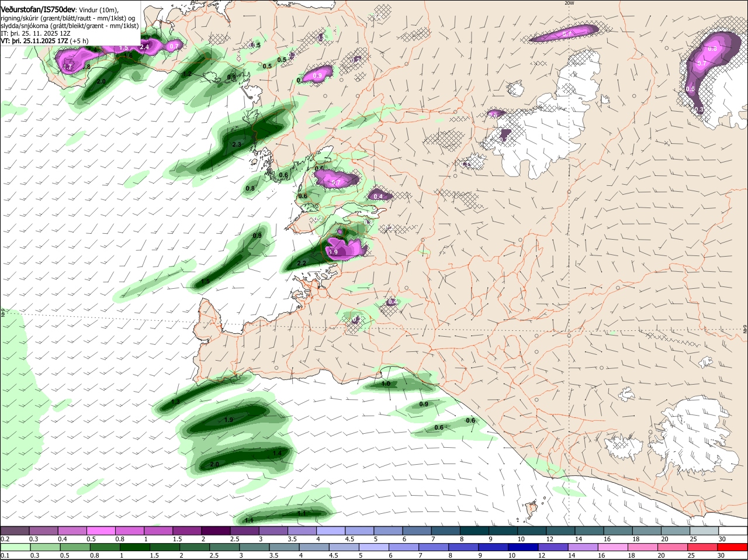Click rain scale swatch between 1 and 1.5
Image resolution: width=748 pixels, height=560 pixels.
tap(134, 547)
